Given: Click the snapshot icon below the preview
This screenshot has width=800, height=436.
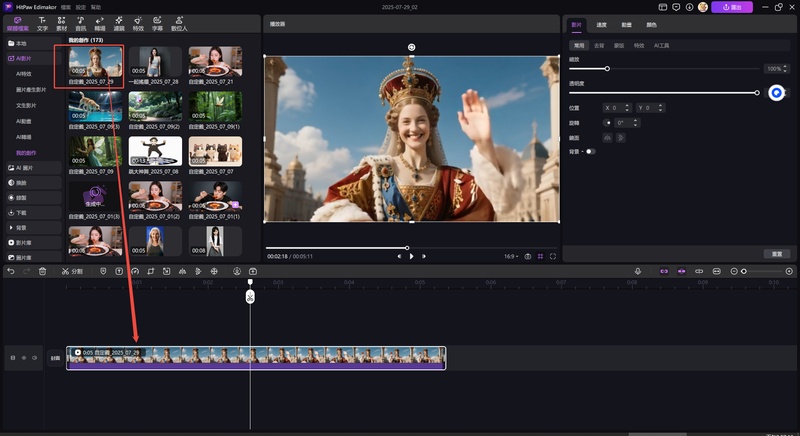Looking at the screenshot, I should (528, 256).
